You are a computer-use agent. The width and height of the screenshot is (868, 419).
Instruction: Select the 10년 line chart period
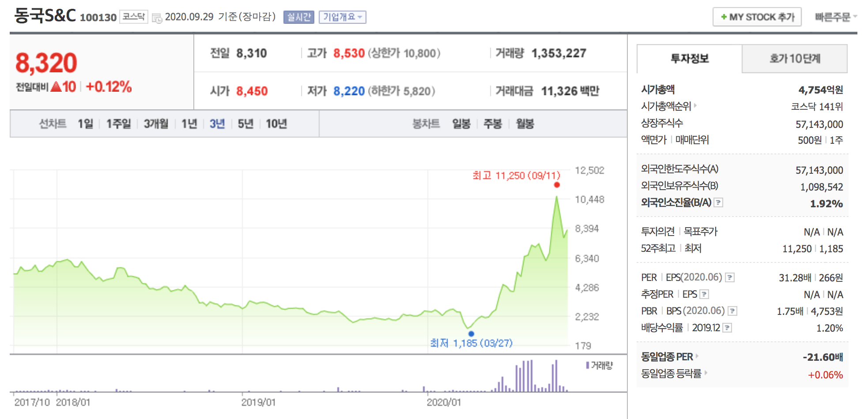click(x=276, y=124)
